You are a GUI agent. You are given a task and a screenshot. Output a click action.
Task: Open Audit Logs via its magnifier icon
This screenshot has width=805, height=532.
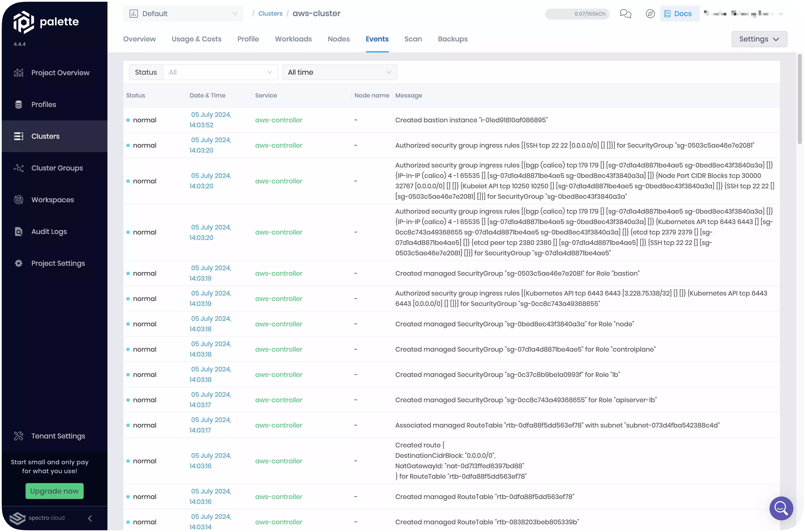pyautogui.click(x=19, y=232)
